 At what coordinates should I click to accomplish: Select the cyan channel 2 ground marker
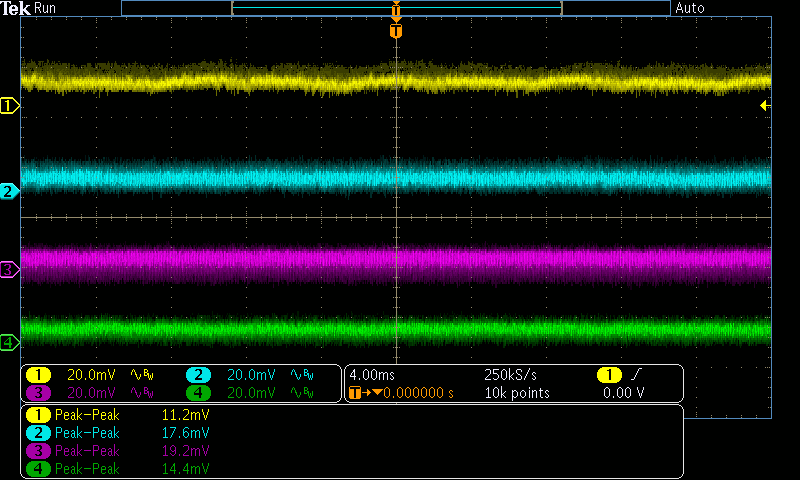(9, 191)
